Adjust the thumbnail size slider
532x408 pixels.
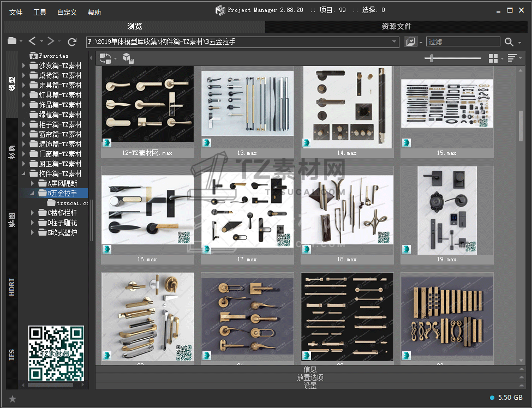tap(432, 58)
